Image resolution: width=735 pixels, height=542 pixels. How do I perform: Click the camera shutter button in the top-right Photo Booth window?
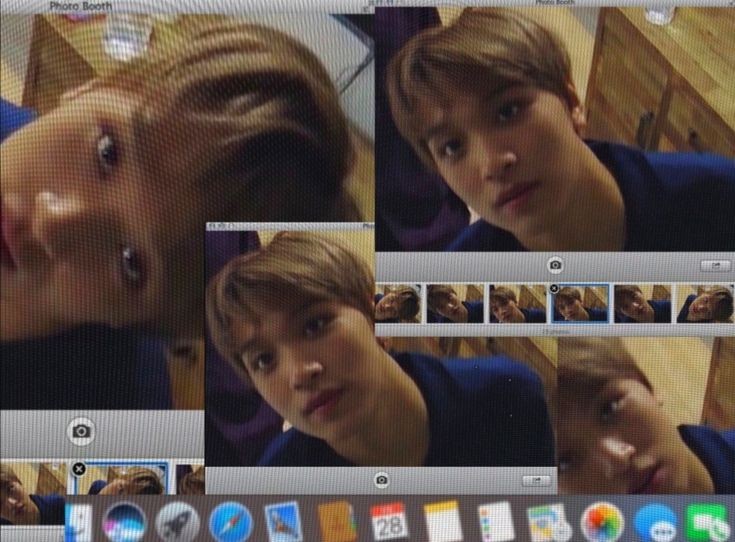pos(555,265)
